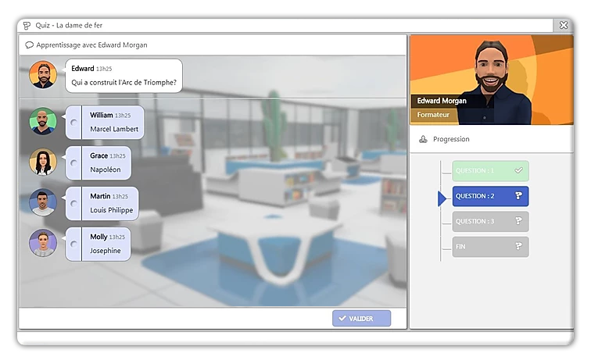Select Molly's answer Josephine radio button
Image resolution: width=591 pixels, height=364 pixels.
pyautogui.click(x=74, y=244)
